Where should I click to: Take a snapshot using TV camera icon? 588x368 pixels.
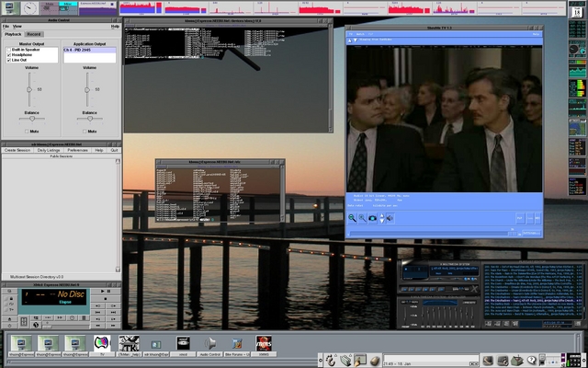point(372,218)
